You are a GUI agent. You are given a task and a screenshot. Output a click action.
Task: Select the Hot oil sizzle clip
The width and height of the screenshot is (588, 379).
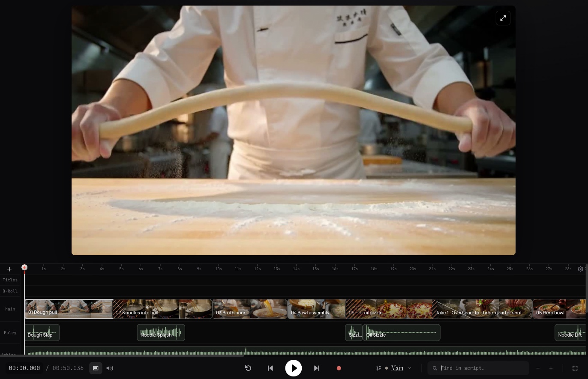coord(389,309)
